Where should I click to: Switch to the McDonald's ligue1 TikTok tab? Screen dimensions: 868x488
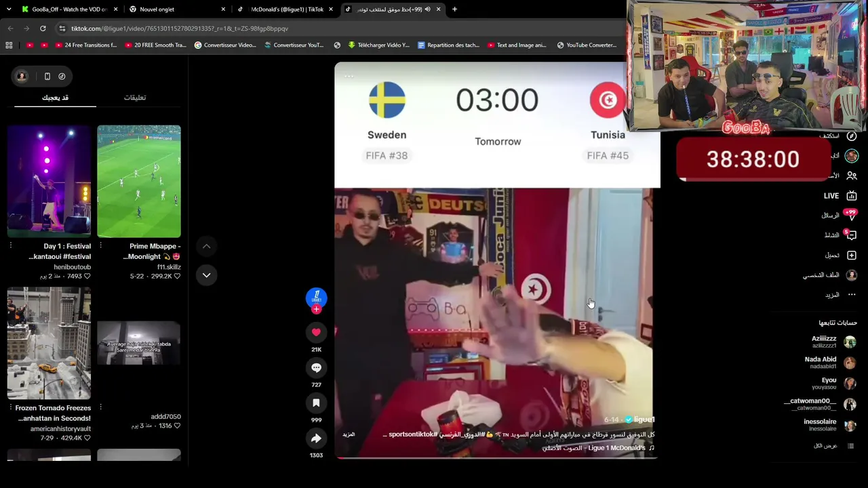[283, 9]
